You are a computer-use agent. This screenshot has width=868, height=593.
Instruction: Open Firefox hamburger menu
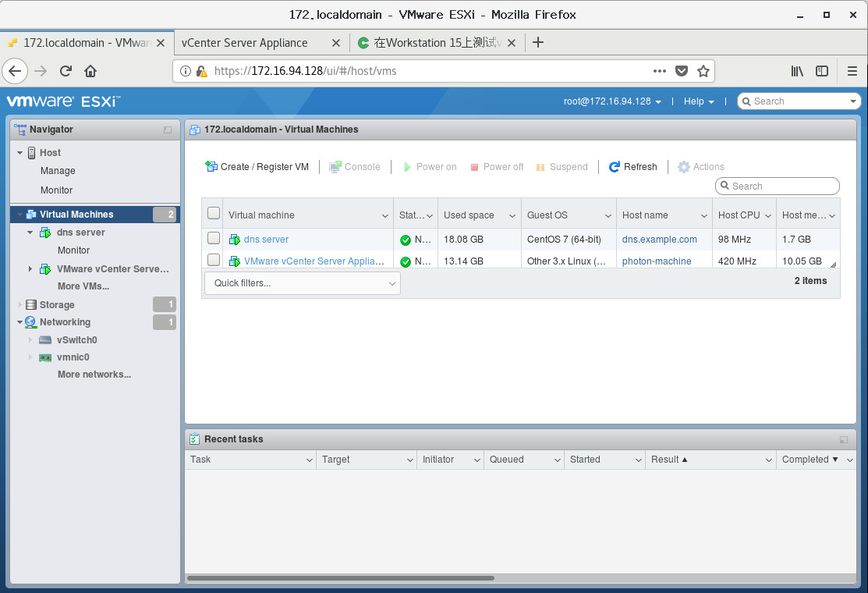tap(852, 71)
